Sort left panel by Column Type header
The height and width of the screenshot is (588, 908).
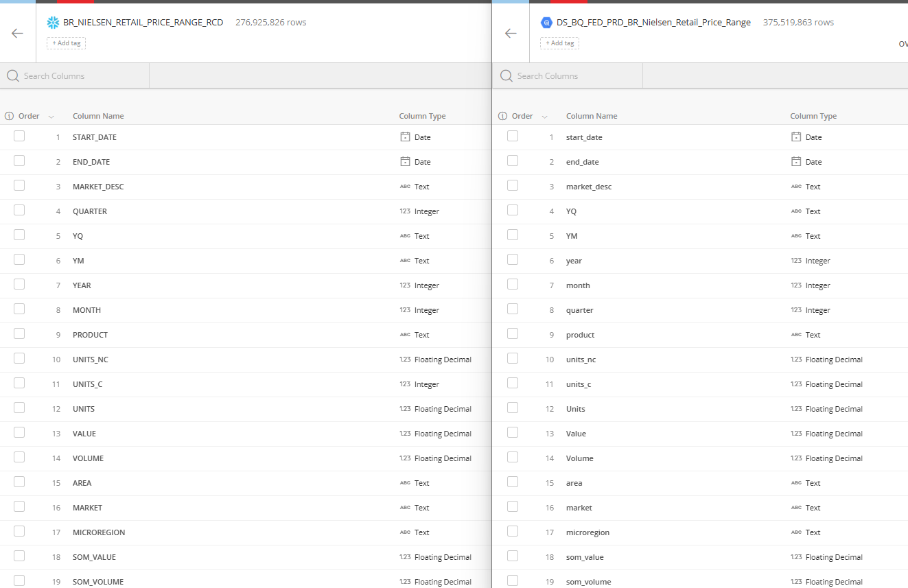pos(422,116)
